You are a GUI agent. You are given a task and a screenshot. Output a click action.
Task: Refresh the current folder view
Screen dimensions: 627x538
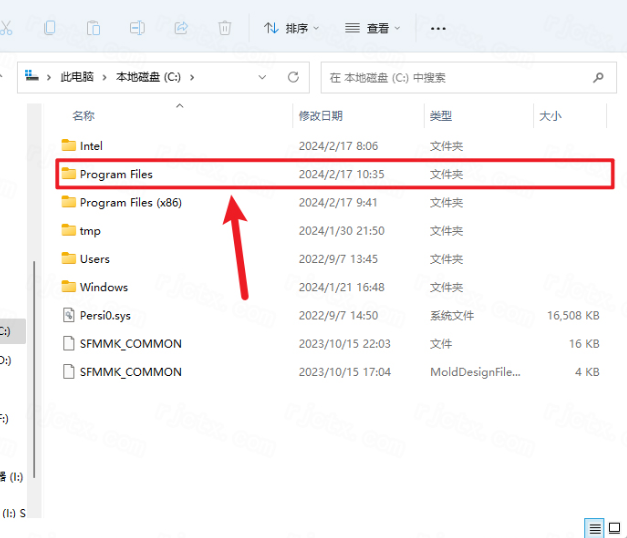[293, 77]
